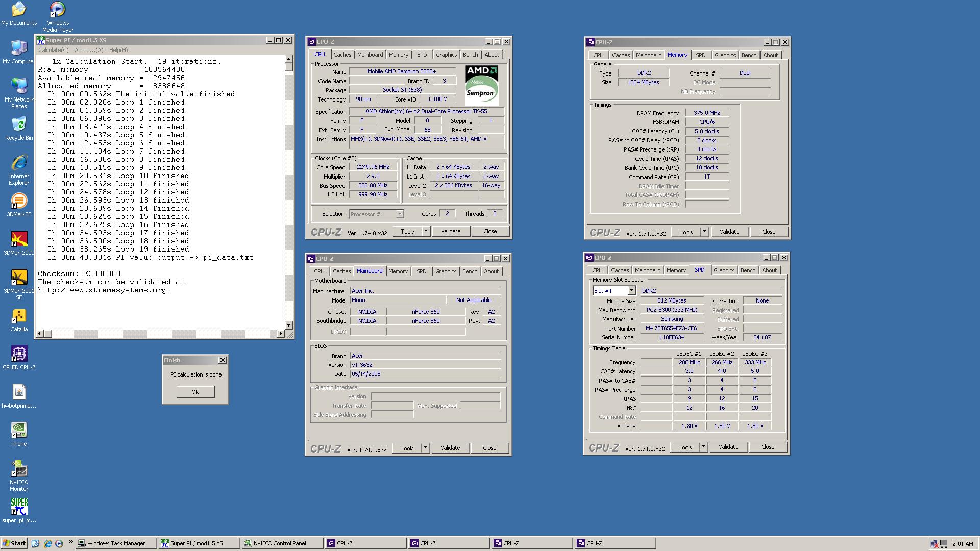The height and width of the screenshot is (551, 980).
Task: Click CPU-Z window icon in SPD titlebar
Action: [x=590, y=258]
